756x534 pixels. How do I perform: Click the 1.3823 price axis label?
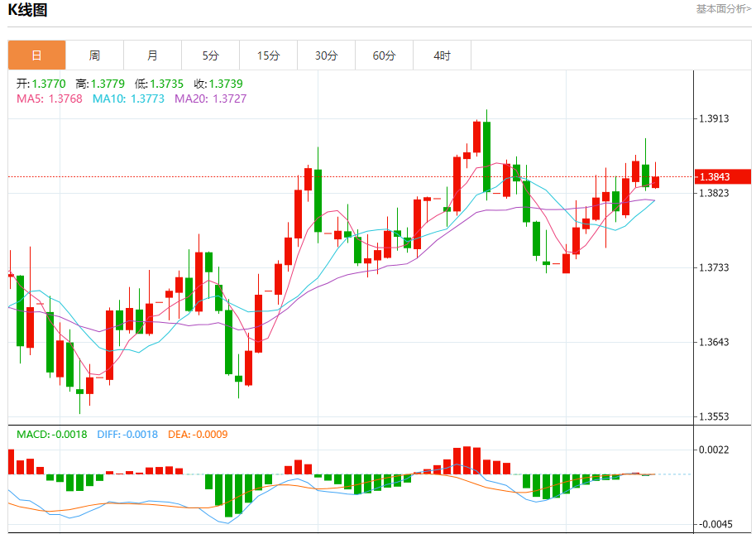click(714, 193)
